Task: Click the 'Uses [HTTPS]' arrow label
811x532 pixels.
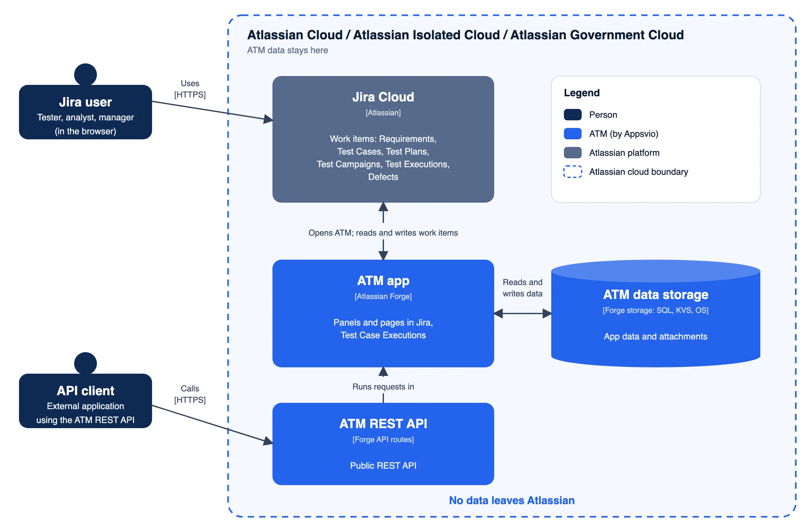Action: click(x=190, y=89)
